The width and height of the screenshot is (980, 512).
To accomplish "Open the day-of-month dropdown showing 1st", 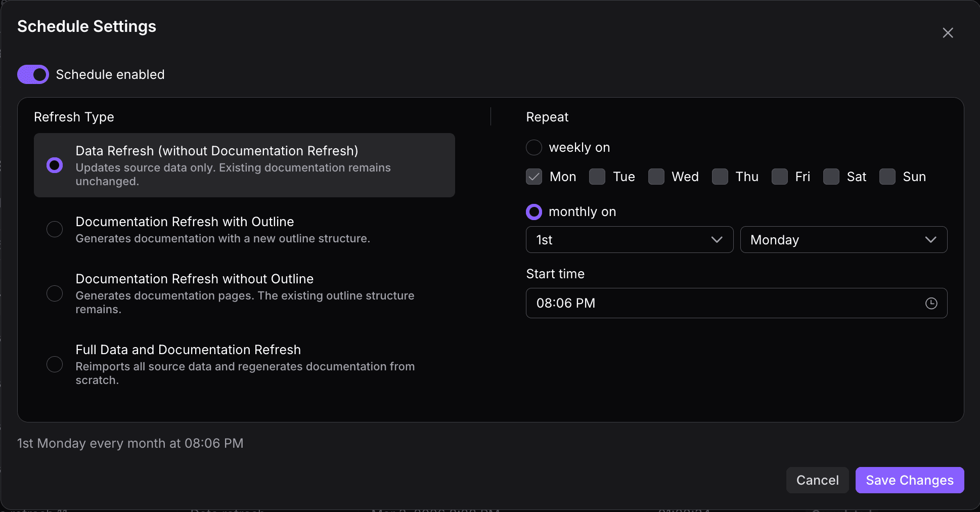I will [629, 240].
